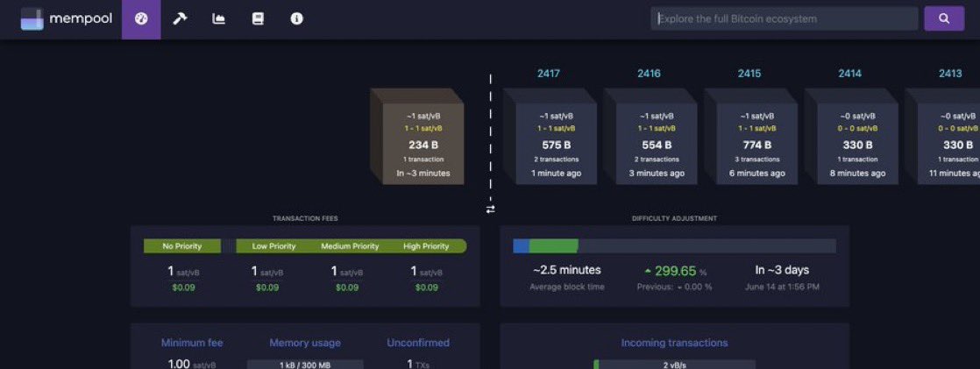Viewport: 980px width, 369px height.
Task: Open block 2413 cube
Action: point(942,137)
